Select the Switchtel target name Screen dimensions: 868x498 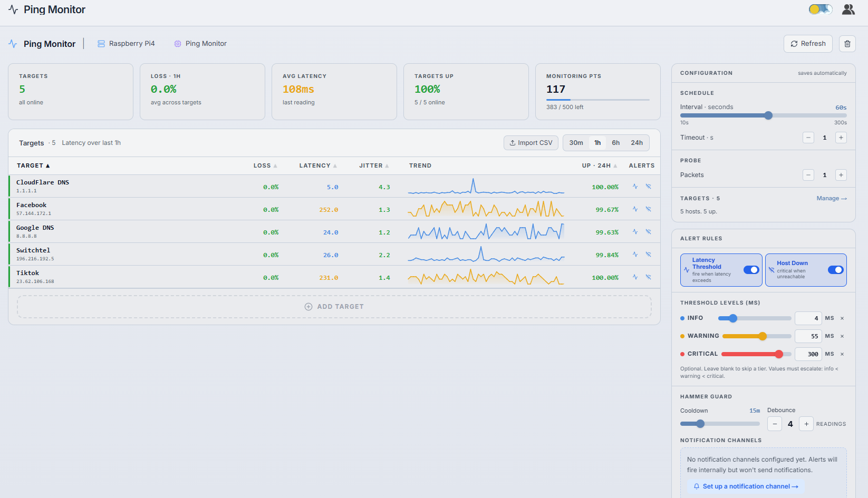point(33,250)
